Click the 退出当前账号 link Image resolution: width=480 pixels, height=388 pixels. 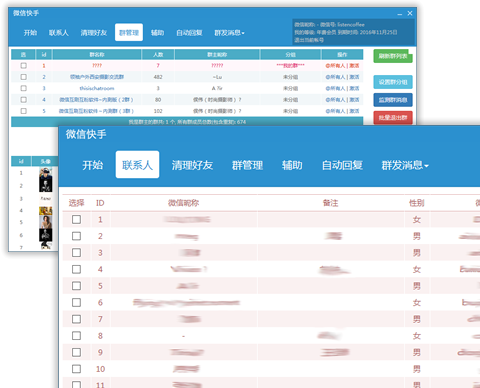click(x=309, y=40)
